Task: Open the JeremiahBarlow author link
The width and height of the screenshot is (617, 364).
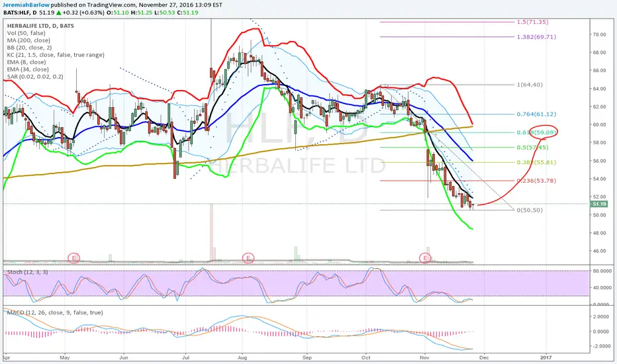Action: click(x=24, y=5)
